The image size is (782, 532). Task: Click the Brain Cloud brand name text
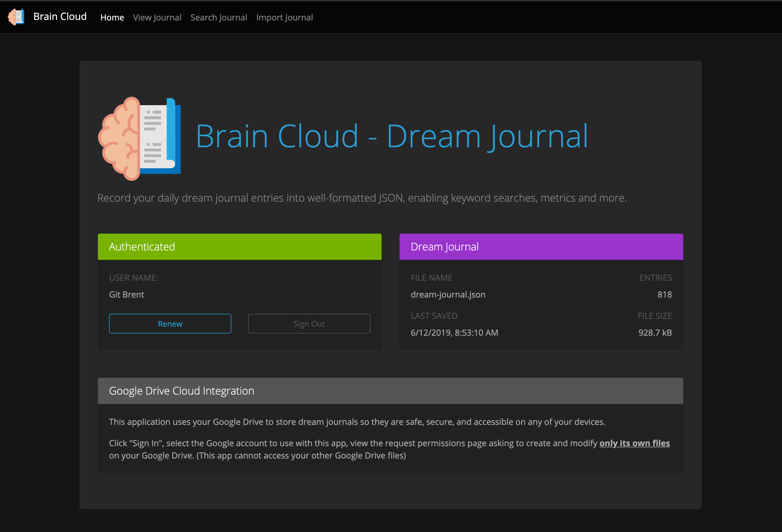pyautogui.click(x=60, y=17)
